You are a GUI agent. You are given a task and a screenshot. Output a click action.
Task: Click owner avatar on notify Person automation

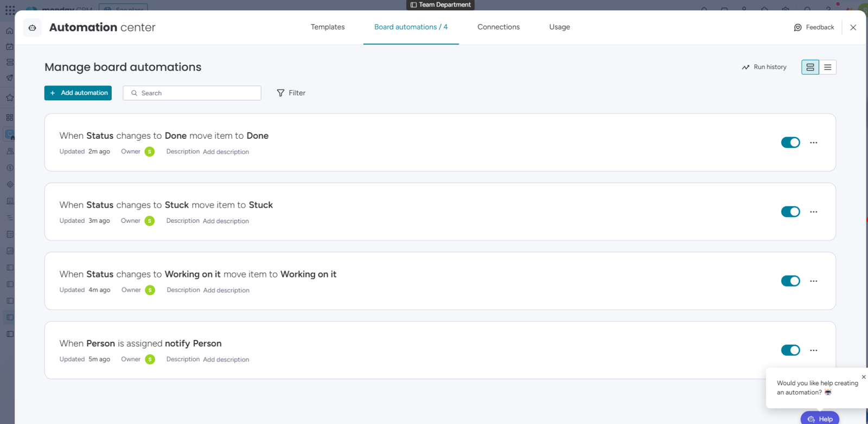click(150, 359)
